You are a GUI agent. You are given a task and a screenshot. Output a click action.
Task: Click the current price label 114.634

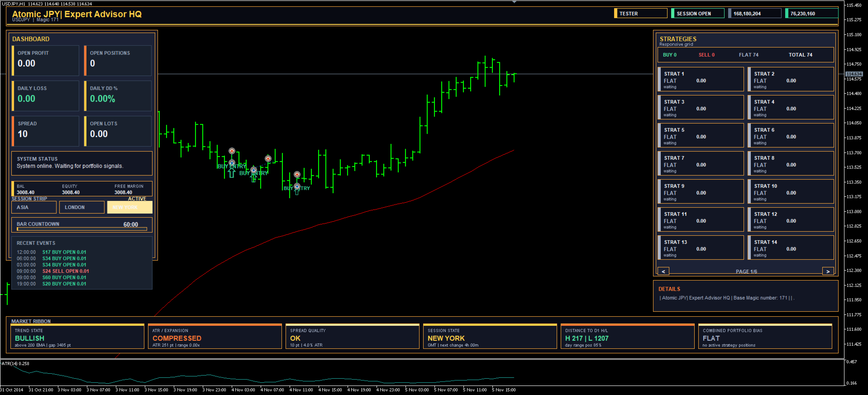coord(854,74)
